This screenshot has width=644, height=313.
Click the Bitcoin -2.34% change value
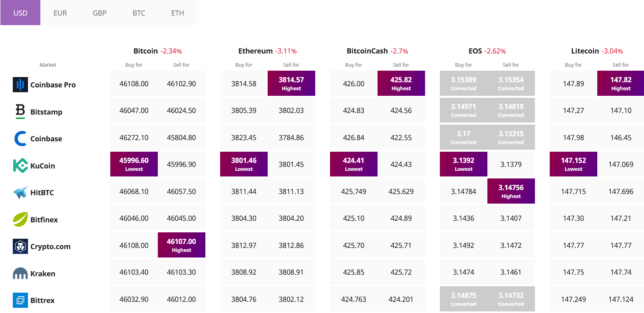(x=171, y=51)
